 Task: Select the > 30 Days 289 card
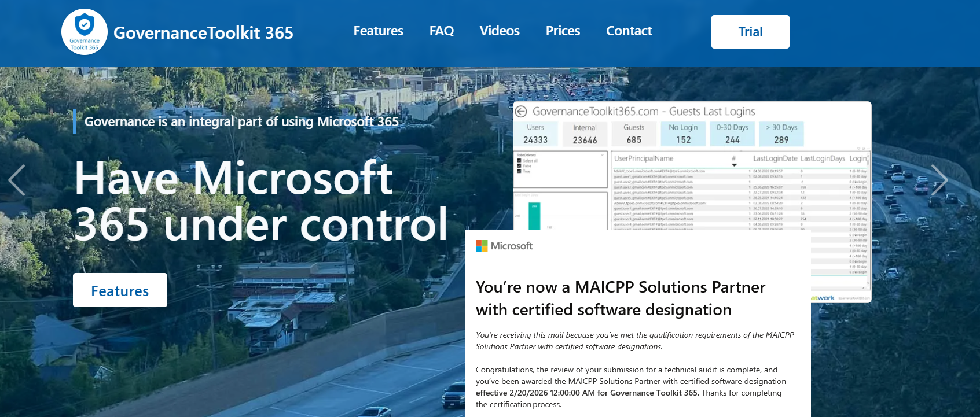781,134
